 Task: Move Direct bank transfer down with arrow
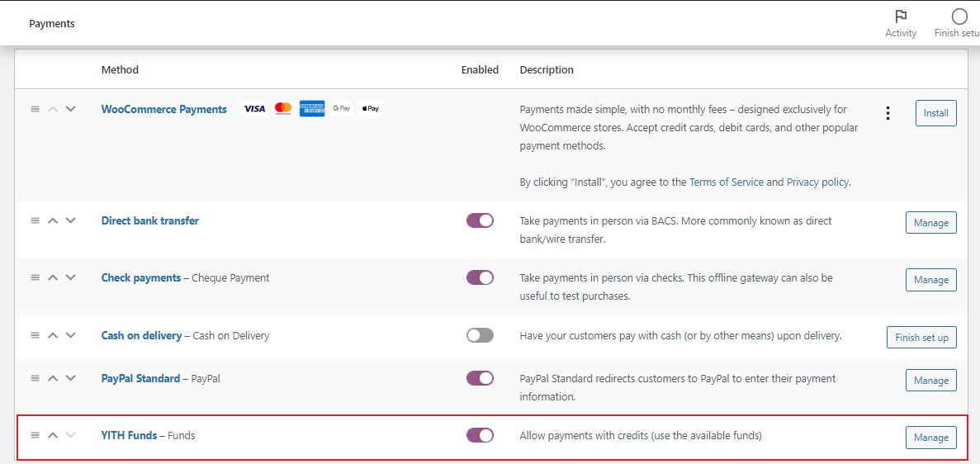pyautogui.click(x=71, y=220)
